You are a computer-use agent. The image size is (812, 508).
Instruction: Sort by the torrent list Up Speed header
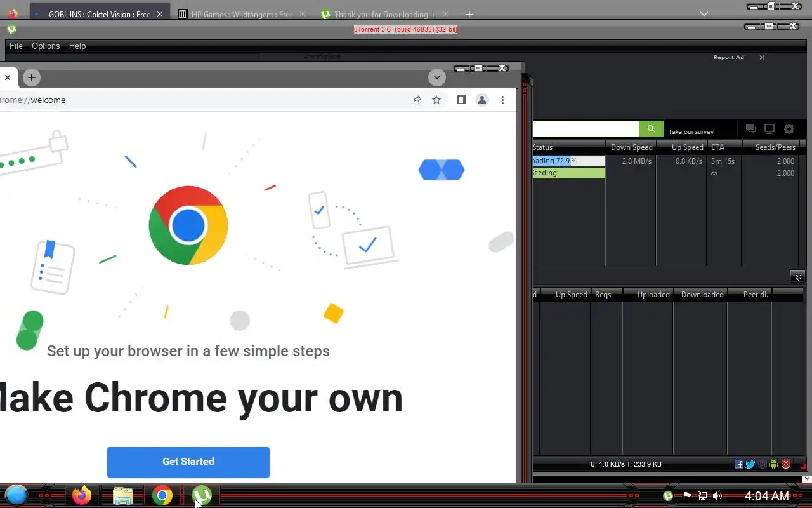pos(682,147)
